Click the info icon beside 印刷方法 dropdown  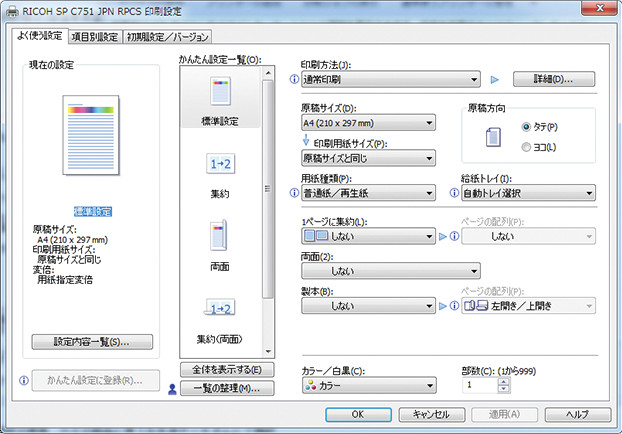click(294, 79)
